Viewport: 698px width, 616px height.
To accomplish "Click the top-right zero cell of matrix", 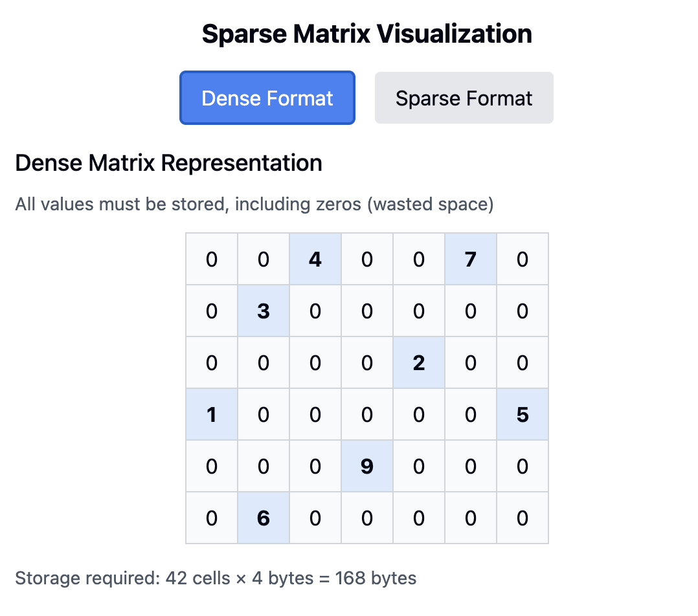I will (523, 259).
